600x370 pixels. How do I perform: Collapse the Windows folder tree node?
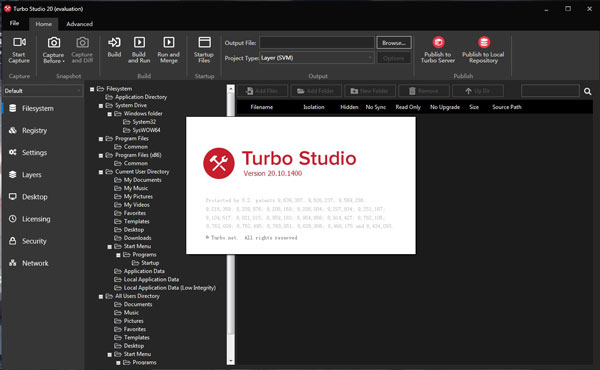point(109,114)
